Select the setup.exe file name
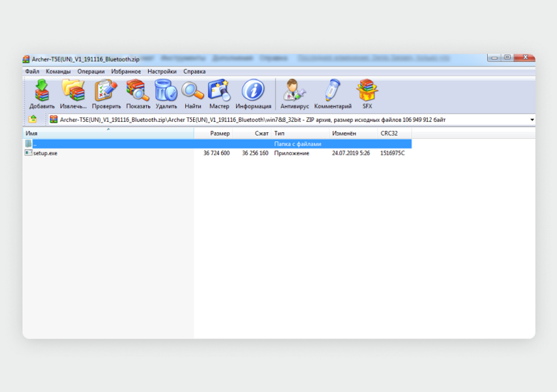The image size is (557, 392). click(45, 153)
